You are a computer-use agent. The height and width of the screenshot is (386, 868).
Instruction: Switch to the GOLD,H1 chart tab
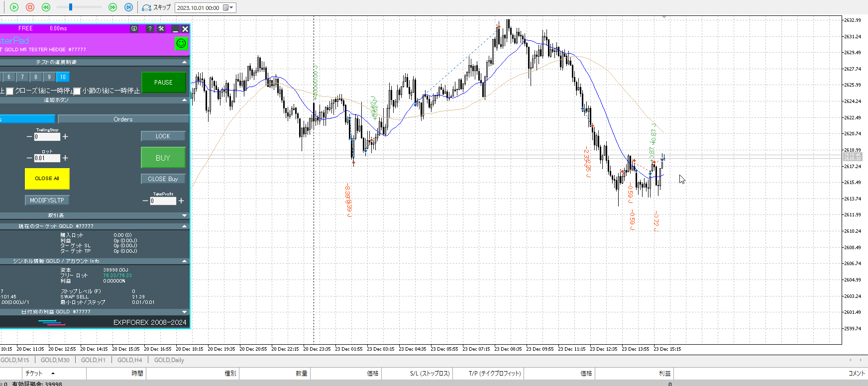[x=93, y=360]
